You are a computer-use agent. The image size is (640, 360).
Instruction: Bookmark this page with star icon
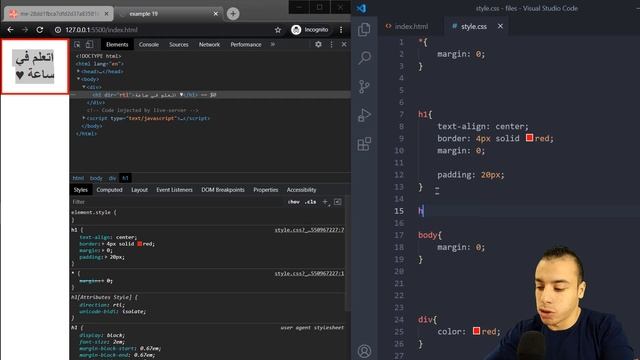278,30
